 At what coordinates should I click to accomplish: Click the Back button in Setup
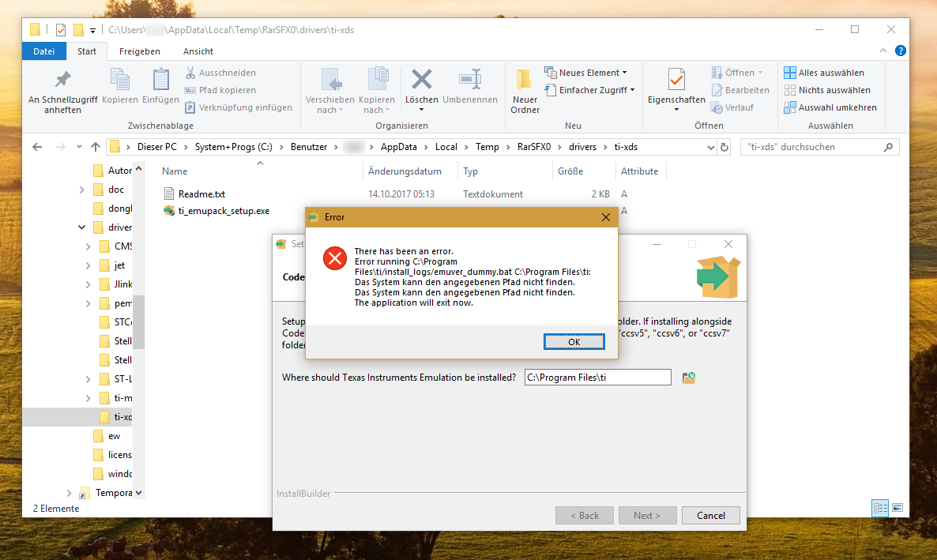(x=585, y=515)
